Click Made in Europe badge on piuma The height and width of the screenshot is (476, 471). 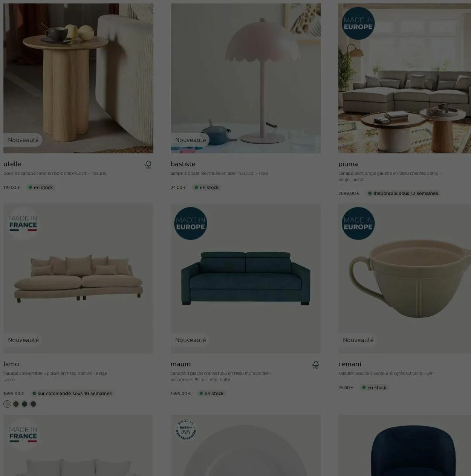(x=358, y=23)
